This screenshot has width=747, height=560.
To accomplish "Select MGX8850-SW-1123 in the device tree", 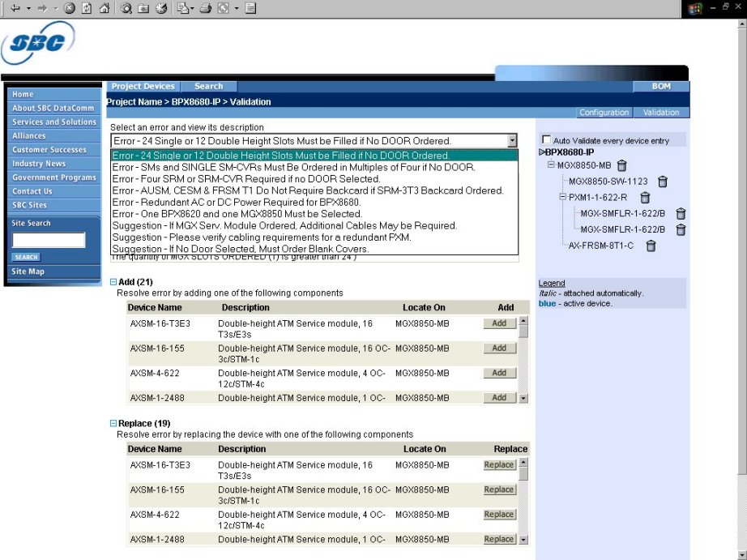I will (608, 182).
